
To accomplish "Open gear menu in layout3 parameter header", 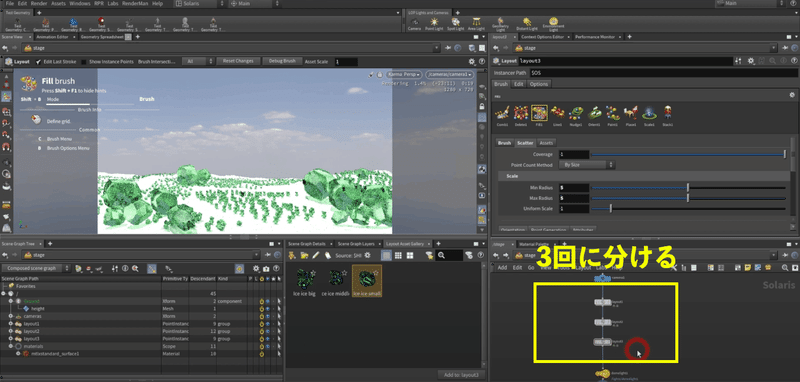I will click(x=751, y=61).
